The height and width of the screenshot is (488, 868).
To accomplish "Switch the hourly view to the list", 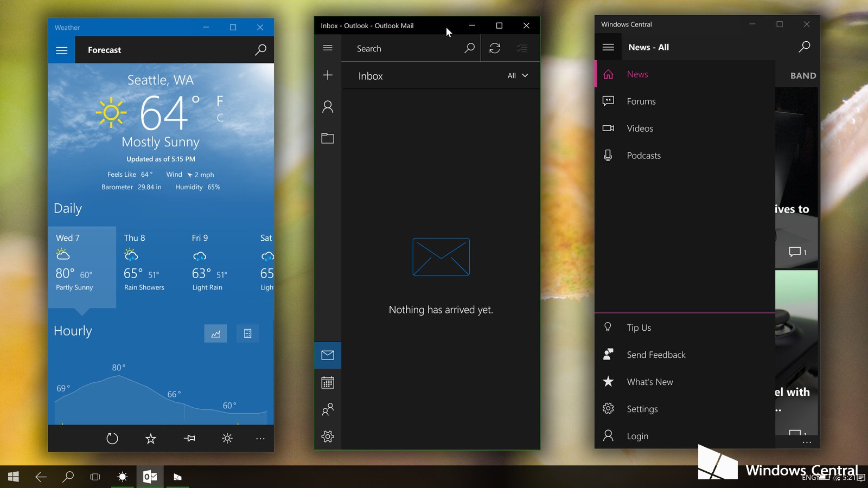I will [247, 333].
